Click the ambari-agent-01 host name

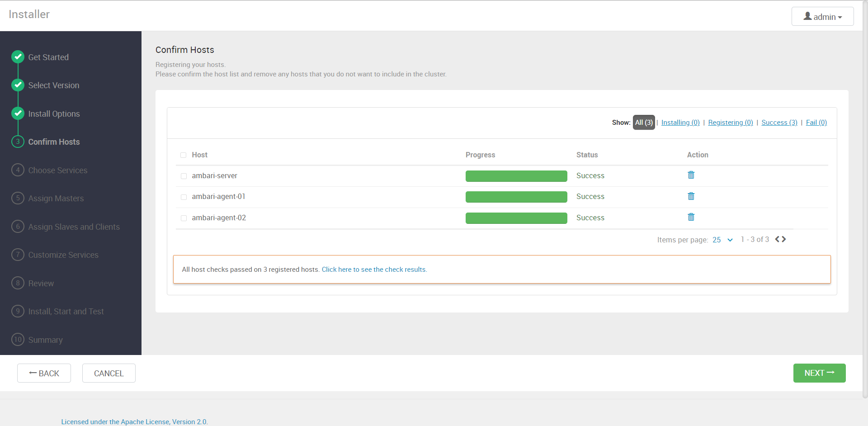pyautogui.click(x=218, y=196)
